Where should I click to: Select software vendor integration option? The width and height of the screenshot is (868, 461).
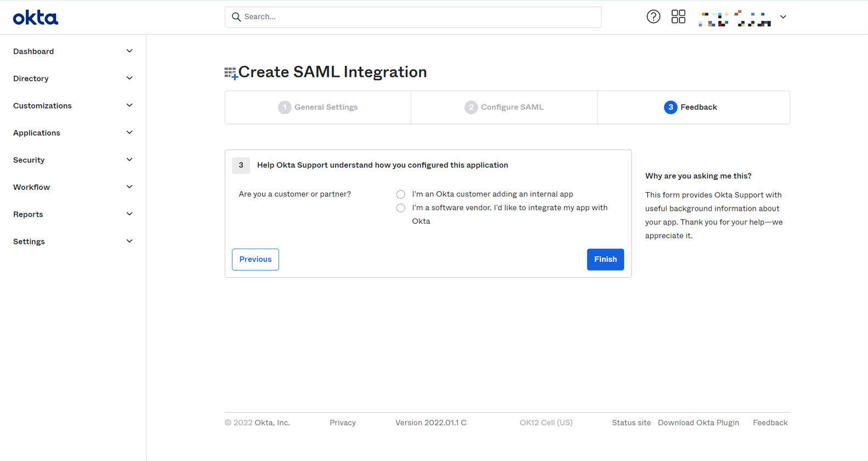(x=401, y=208)
